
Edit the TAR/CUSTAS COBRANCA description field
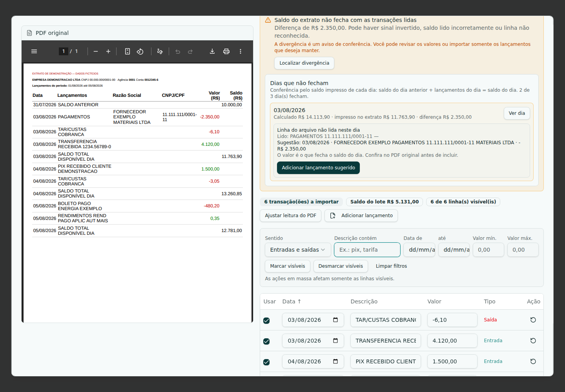tap(386, 320)
